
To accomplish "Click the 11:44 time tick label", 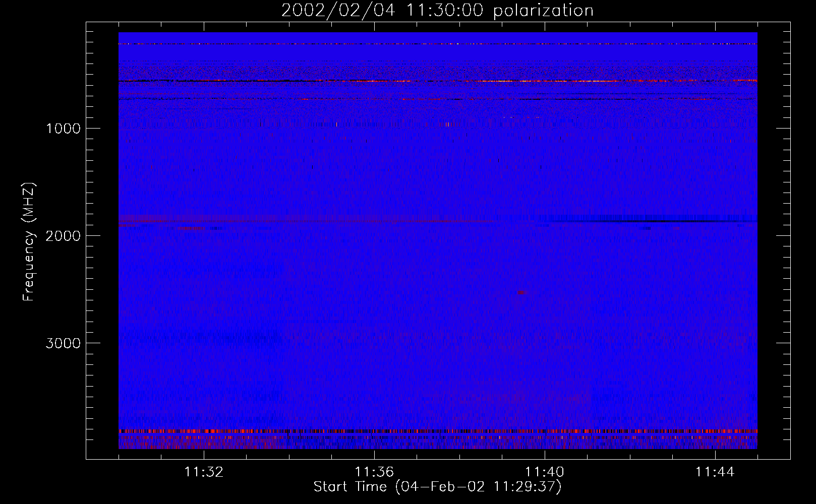I will point(715,472).
